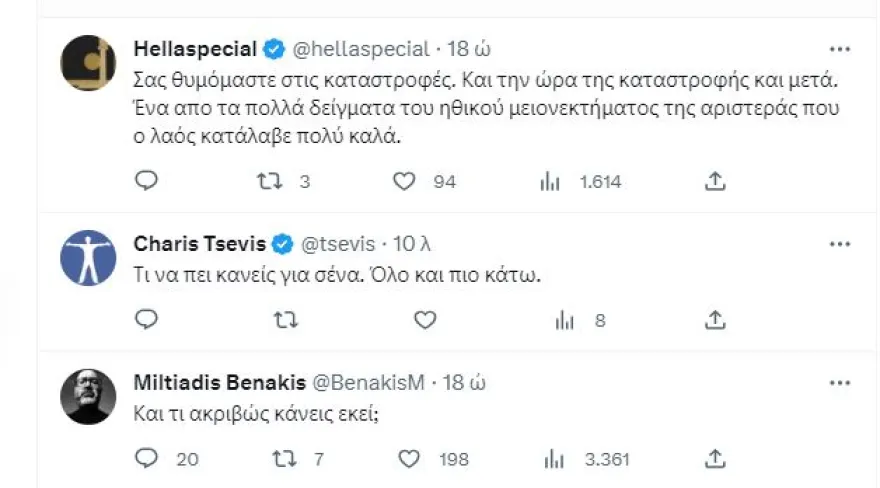
Task: Open the Hellaspecial profile avatar
Action: click(88, 64)
